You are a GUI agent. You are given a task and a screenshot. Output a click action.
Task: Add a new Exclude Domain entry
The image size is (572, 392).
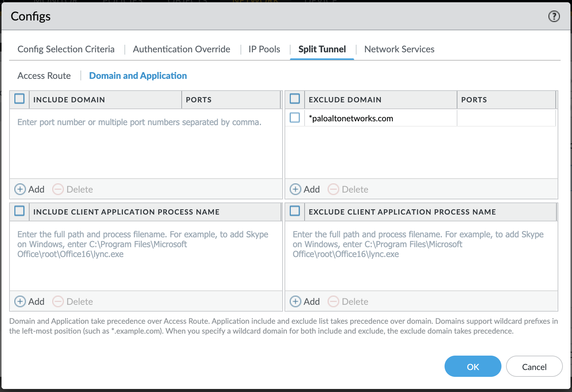tap(304, 189)
